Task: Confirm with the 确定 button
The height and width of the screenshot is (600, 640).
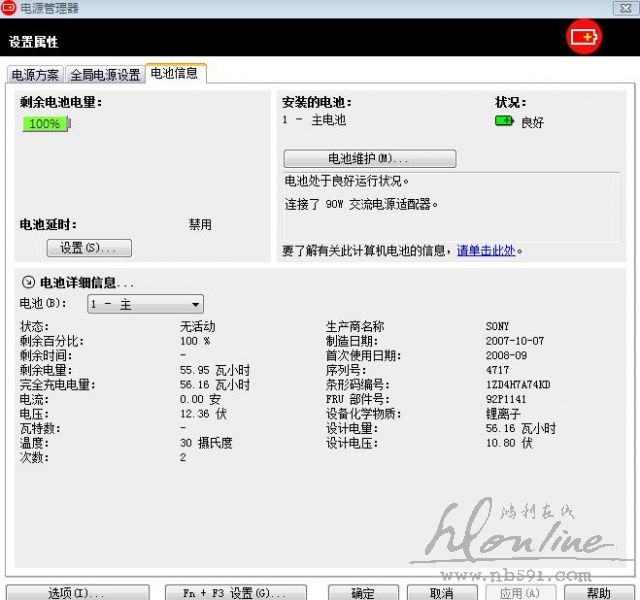Action: click(x=364, y=592)
